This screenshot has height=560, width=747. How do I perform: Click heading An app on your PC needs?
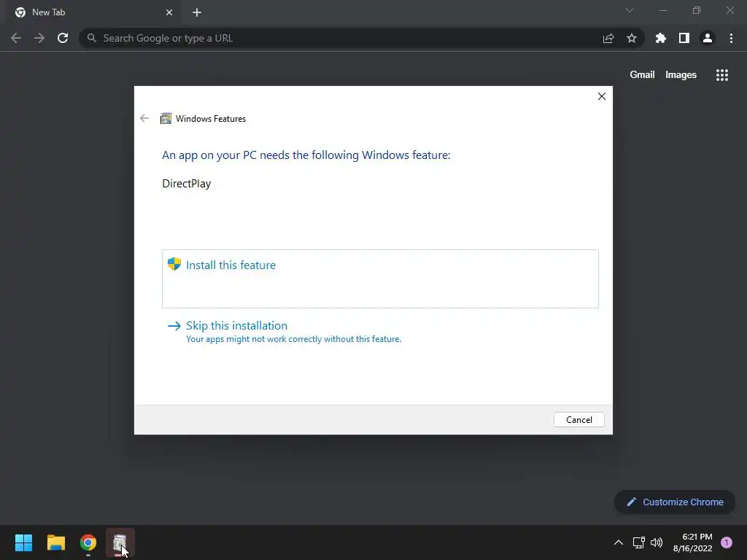tap(306, 155)
